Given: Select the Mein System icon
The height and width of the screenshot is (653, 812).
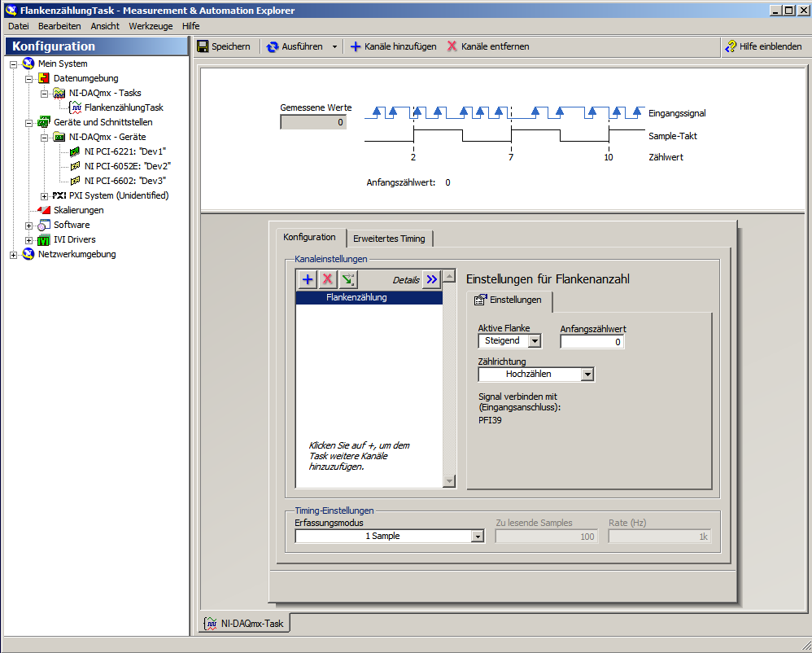Looking at the screenshot, I should [x=28, y=64].
